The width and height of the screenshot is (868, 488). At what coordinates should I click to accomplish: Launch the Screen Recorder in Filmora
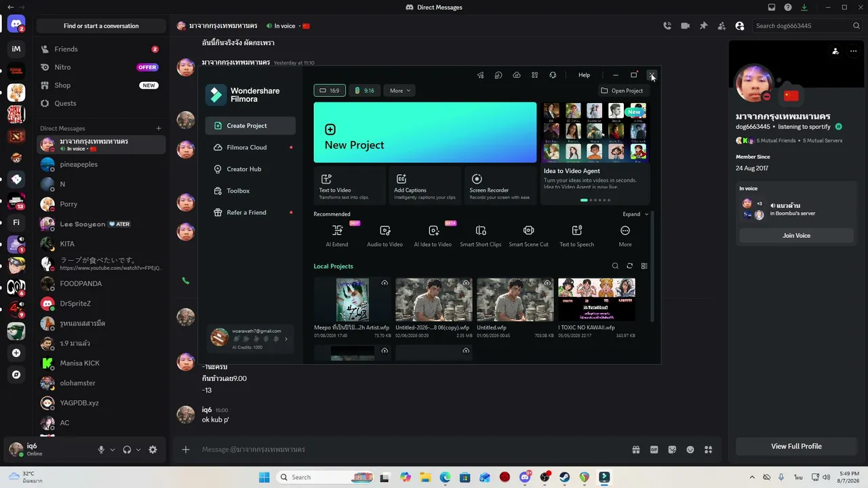500,186
